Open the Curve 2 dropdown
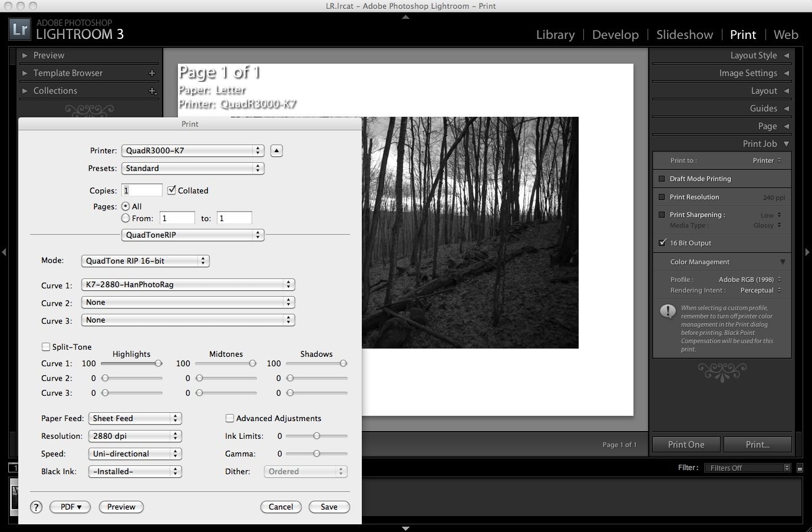The height and width of the screenshot is (532, 812). (188, 302)
